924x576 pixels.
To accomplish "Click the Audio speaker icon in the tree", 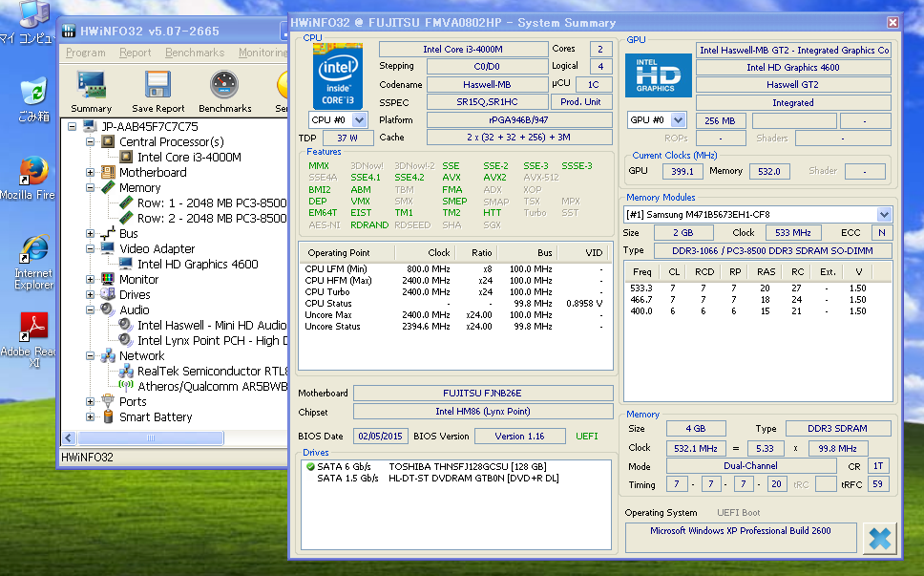I will [x=108, y=309].
